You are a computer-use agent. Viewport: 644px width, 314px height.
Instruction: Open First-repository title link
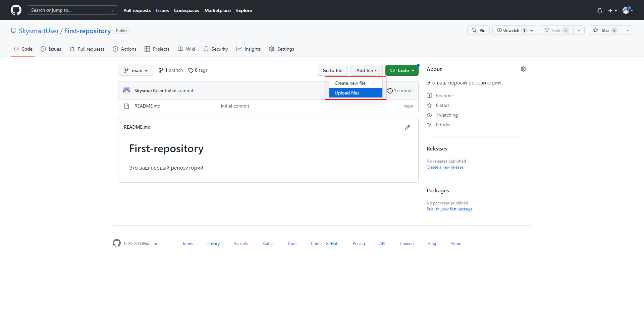tap(87, 31)
